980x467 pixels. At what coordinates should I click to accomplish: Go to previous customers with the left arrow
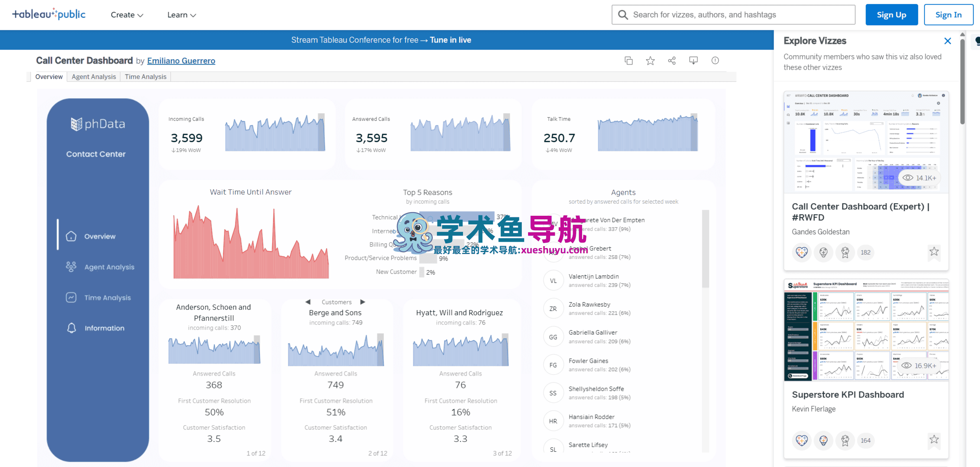click(x=308, y=302)
